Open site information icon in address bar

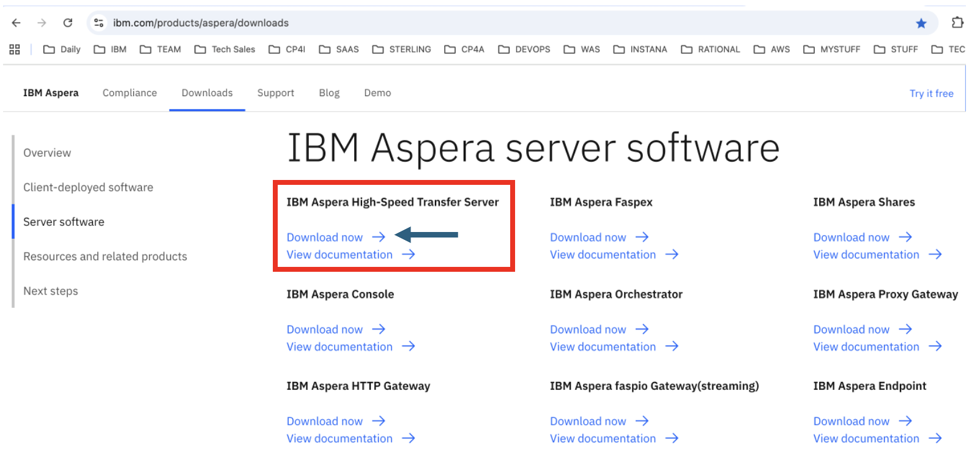click(x=98, y=23)
